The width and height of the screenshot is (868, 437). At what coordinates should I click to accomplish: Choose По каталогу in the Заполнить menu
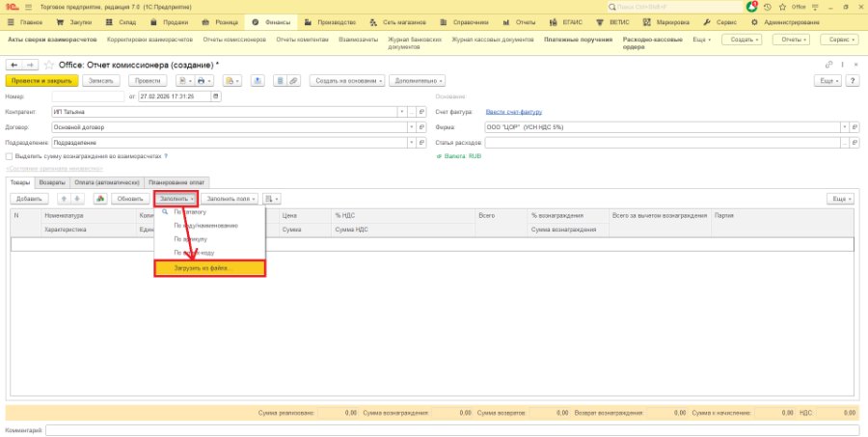210,212
